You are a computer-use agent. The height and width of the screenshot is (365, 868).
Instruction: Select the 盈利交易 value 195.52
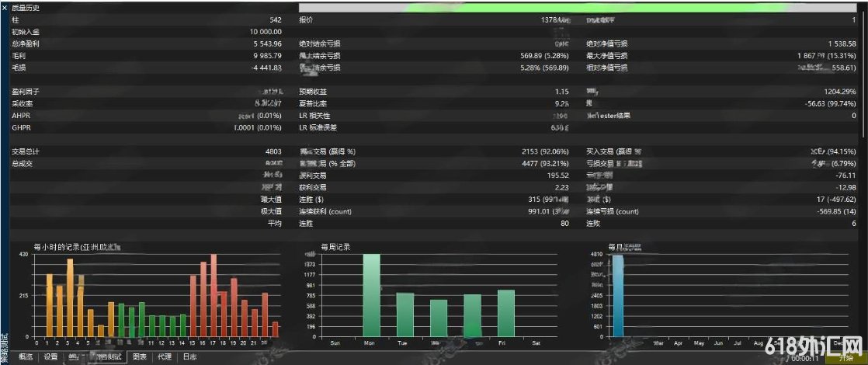558,176
